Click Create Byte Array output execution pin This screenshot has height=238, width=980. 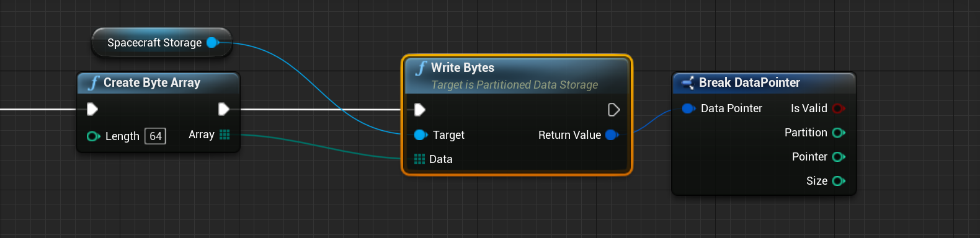click(224, 109)
